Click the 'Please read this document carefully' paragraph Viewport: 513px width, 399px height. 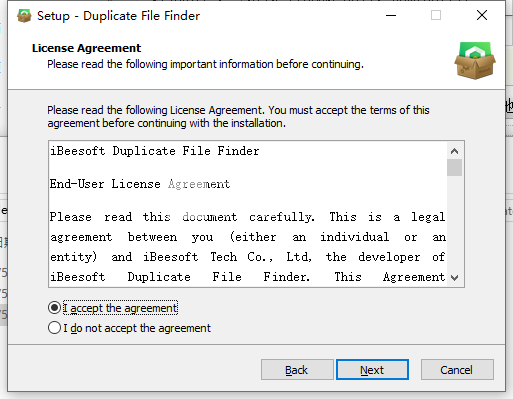coord(247,247)
